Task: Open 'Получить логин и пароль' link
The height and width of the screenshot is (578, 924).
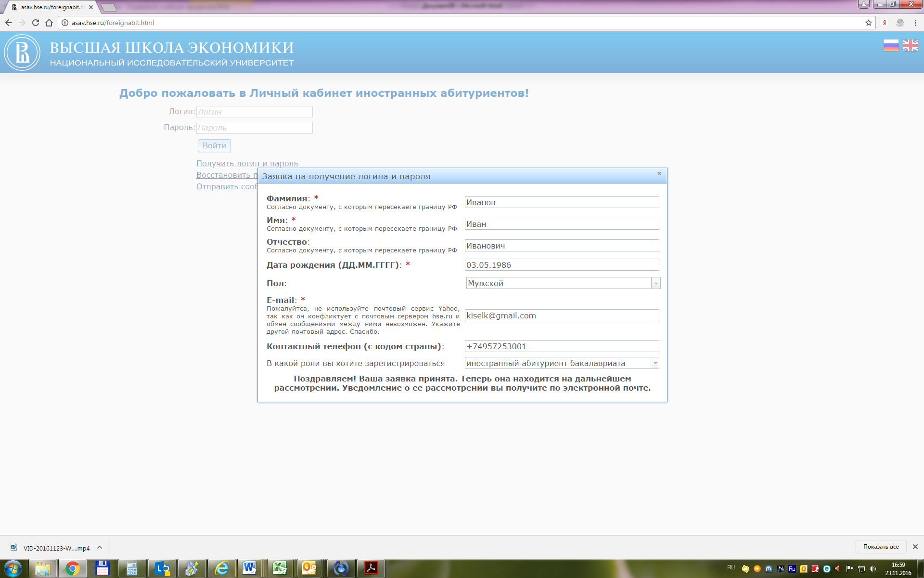Action: point(247,163)
